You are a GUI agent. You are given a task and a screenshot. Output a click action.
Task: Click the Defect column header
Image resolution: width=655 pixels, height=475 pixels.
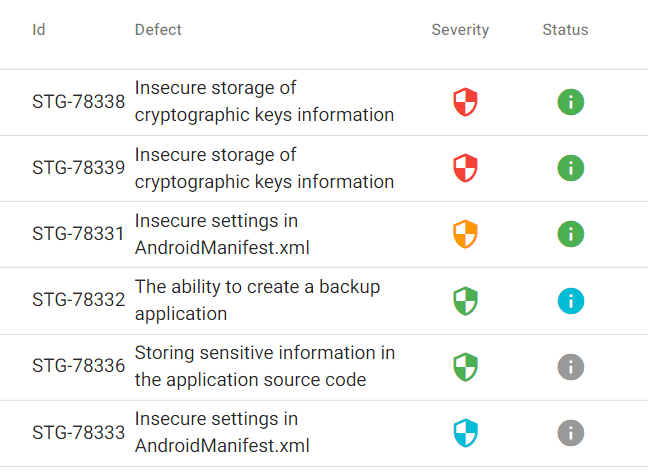tap(158, 30)
